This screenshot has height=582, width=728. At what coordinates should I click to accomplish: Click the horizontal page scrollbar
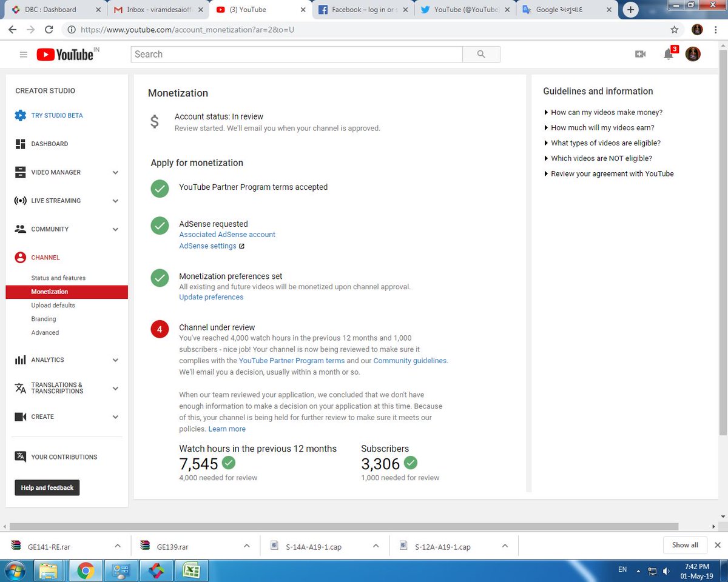[345, 526]
